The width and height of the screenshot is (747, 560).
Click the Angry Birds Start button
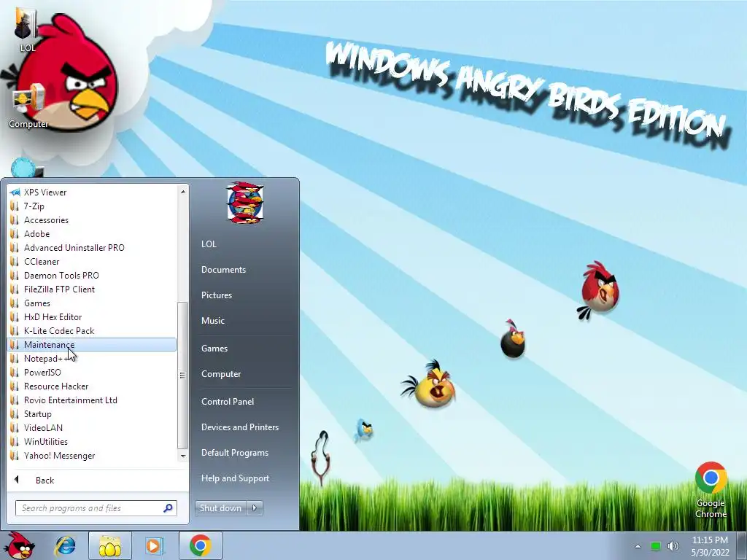coord(19,545)
